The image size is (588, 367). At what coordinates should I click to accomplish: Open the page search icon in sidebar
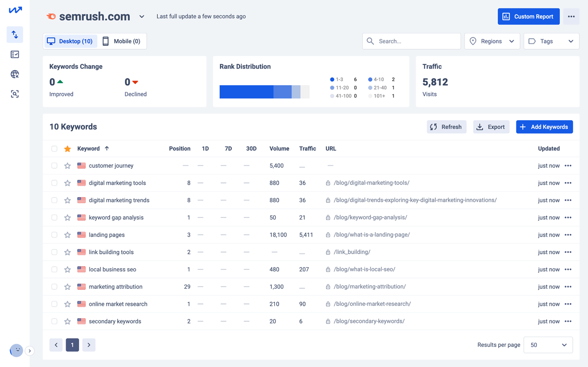pyautogui.click(x=15, y=94)
